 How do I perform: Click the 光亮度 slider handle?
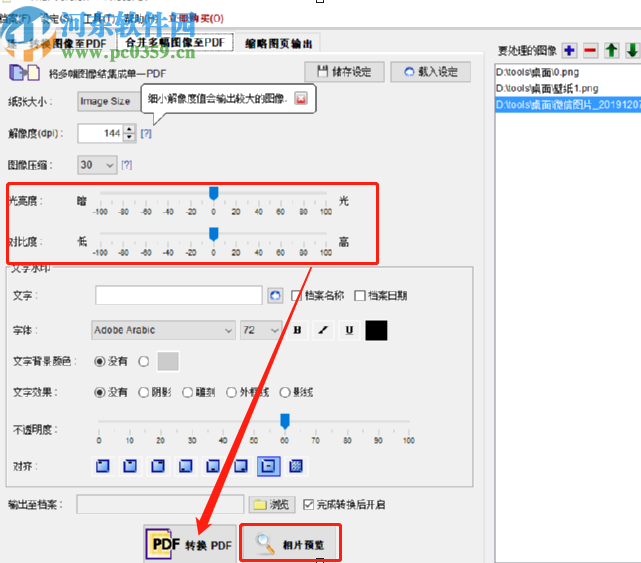tap(213, 193)
